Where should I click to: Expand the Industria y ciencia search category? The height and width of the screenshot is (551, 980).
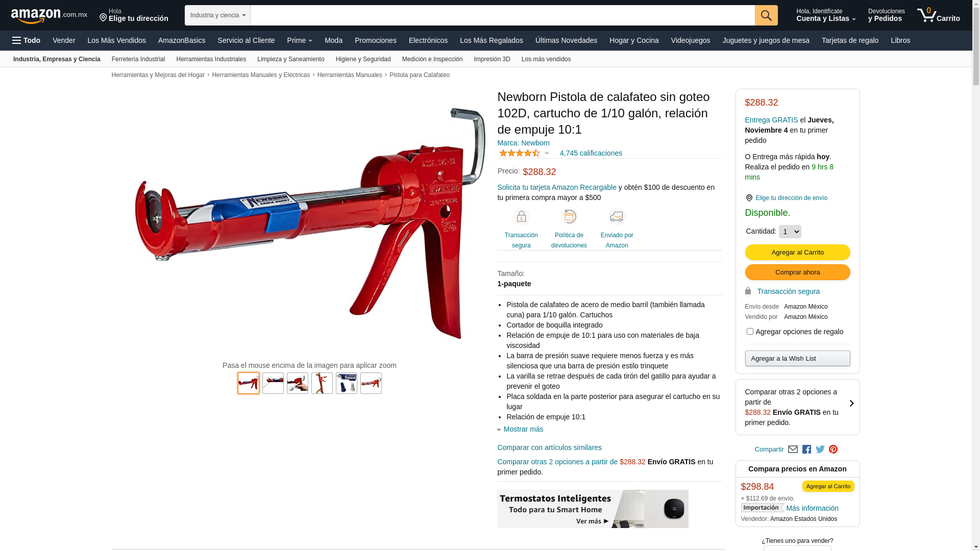pos(217,15)
